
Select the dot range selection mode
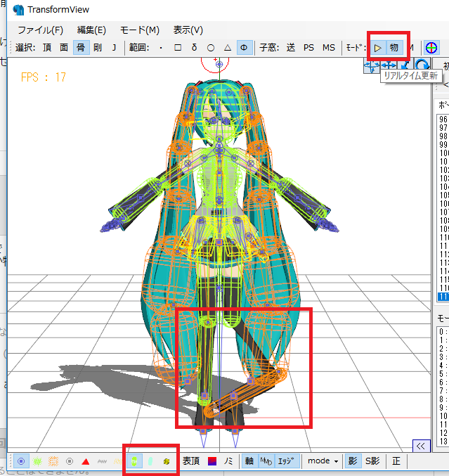161,48
